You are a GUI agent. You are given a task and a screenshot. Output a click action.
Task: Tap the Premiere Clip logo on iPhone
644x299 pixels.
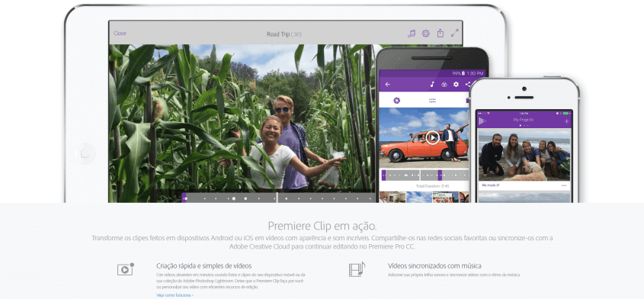coord(482,121)
